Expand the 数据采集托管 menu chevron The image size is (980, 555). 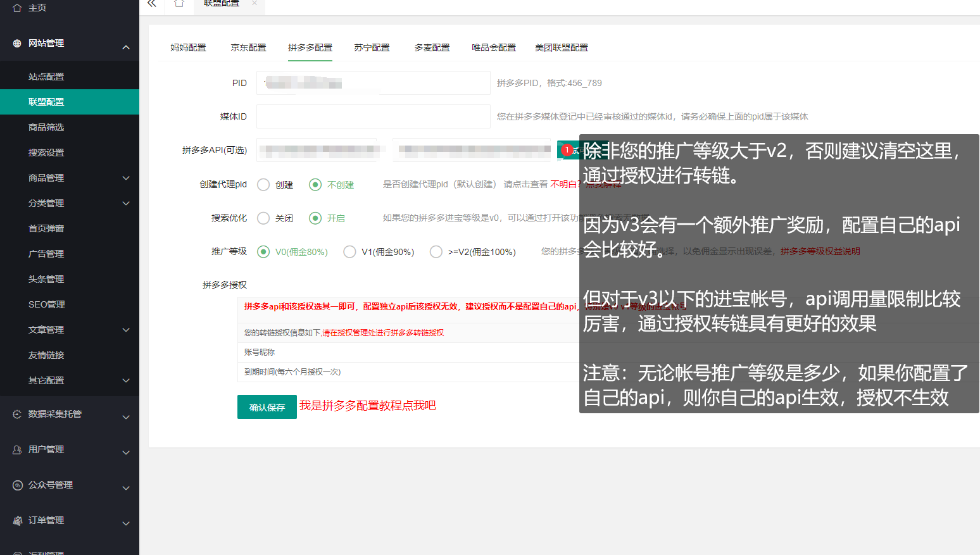[126, 417]
